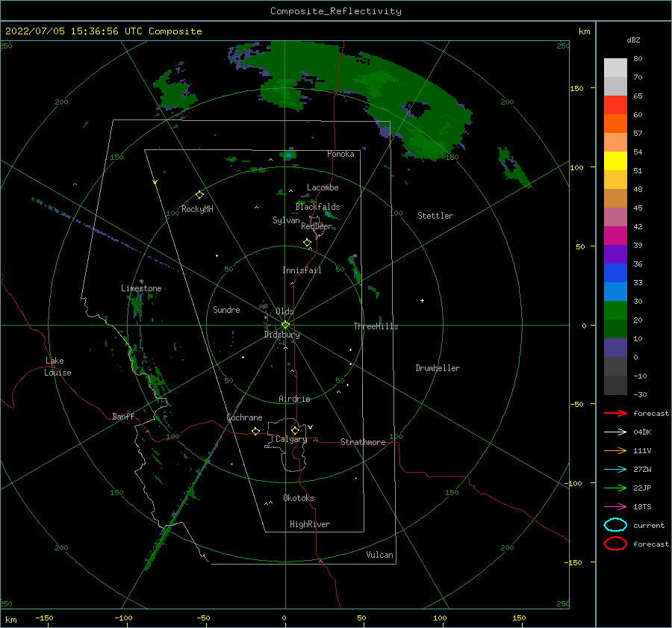Click the light gray 80 dBZ swatch

click(x=615, y=67)
